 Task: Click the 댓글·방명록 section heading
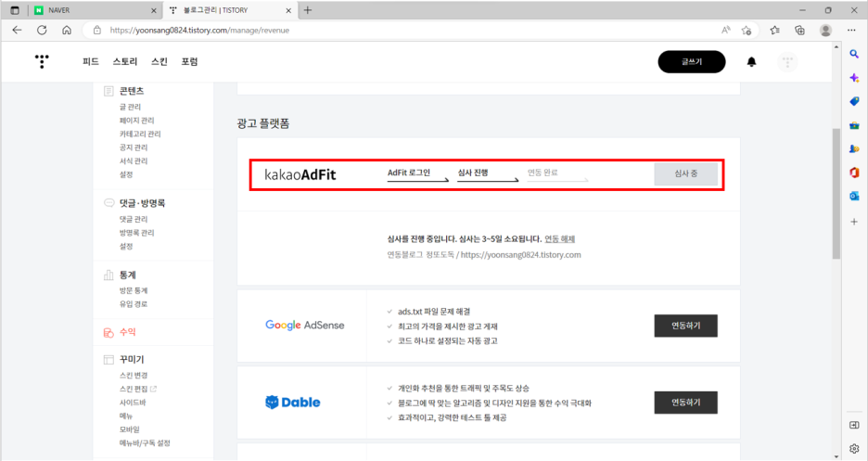[142, 203]
